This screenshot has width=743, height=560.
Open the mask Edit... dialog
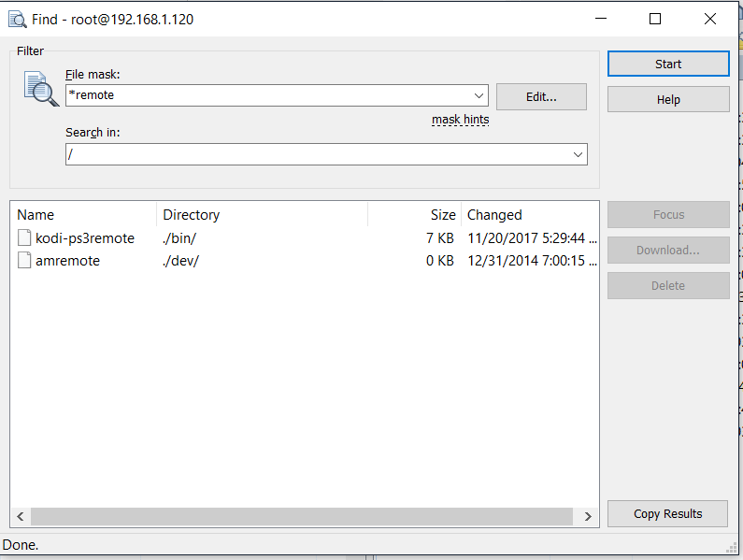[541, 96]
